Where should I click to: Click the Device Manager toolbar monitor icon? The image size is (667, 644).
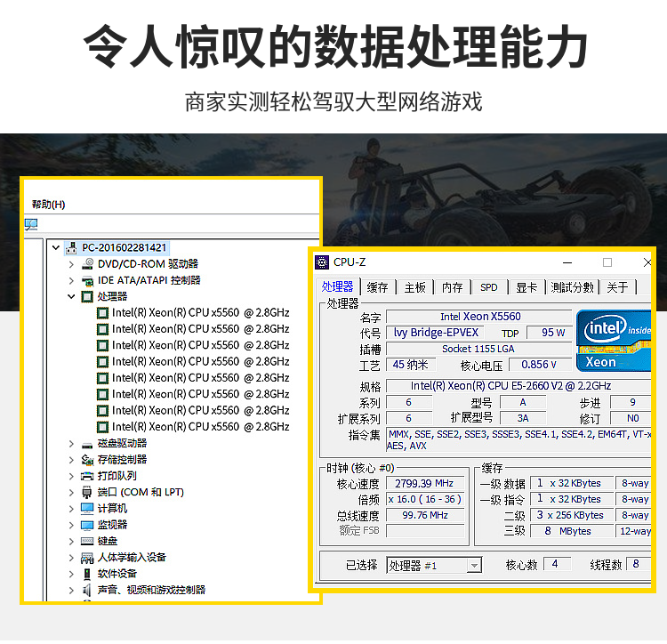point(31,224)
